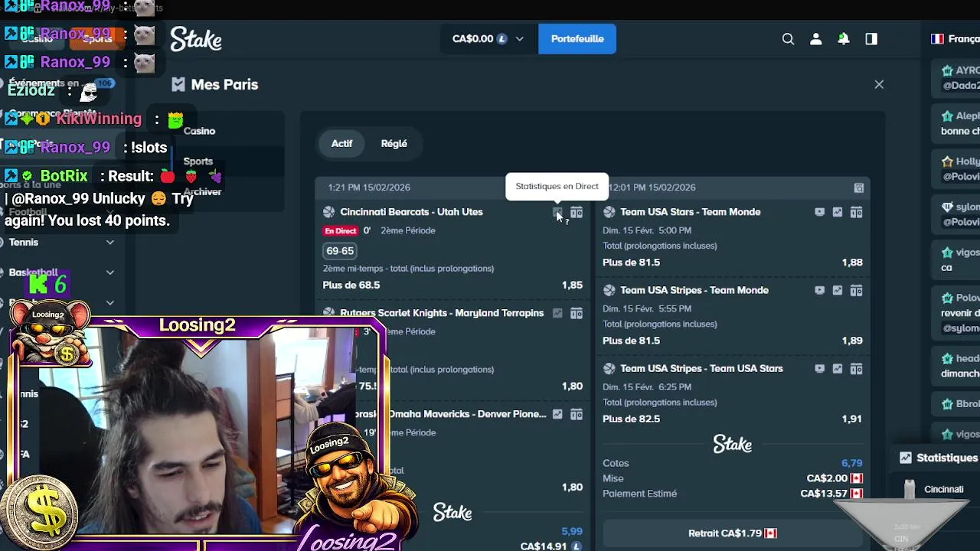Click odds value 1,91

click(852, 419)
